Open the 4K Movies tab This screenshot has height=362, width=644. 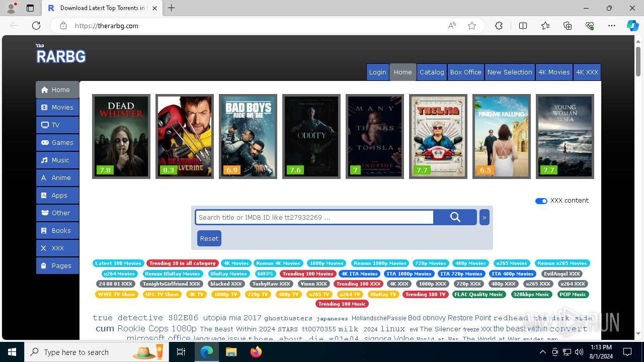point(554,72)
